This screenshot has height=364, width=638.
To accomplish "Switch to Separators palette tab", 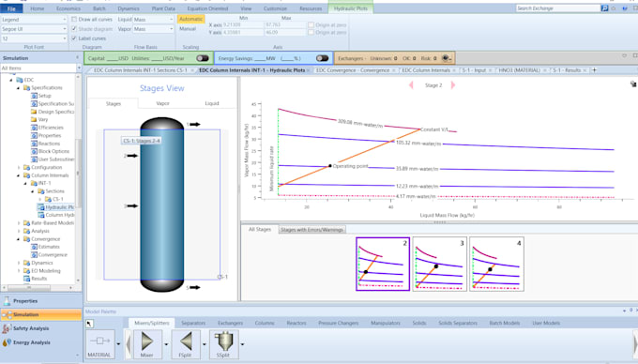I will [193, 323].
